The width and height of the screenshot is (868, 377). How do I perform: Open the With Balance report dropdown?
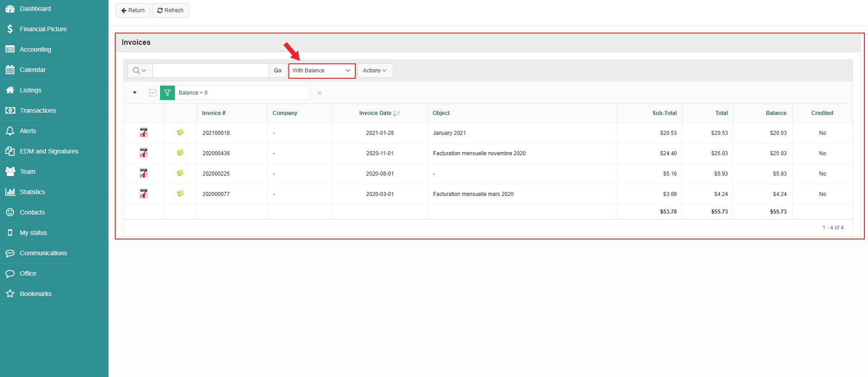(322, 71)
